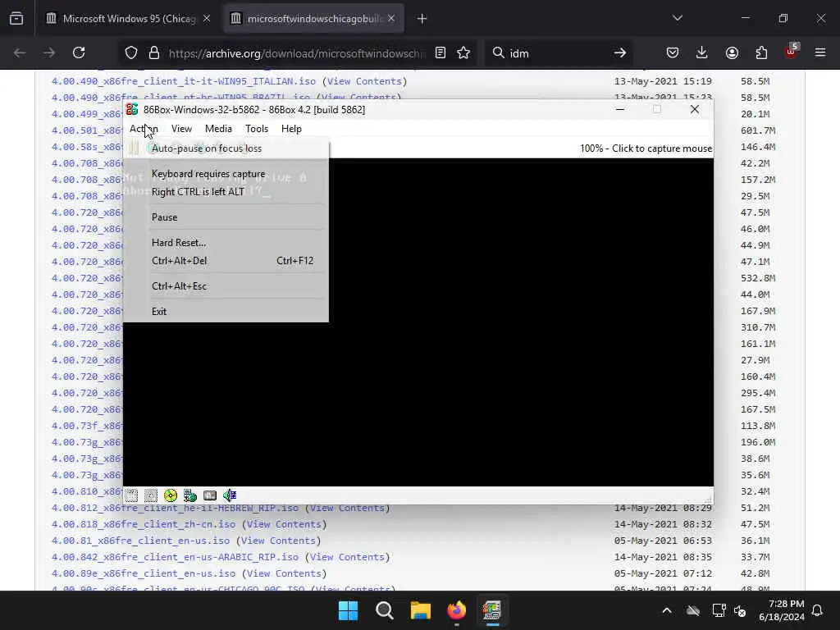Click the muted volume tray icon
Image resolution: width=840 pixels, height=630 pixels.
(x=741, y=610)
